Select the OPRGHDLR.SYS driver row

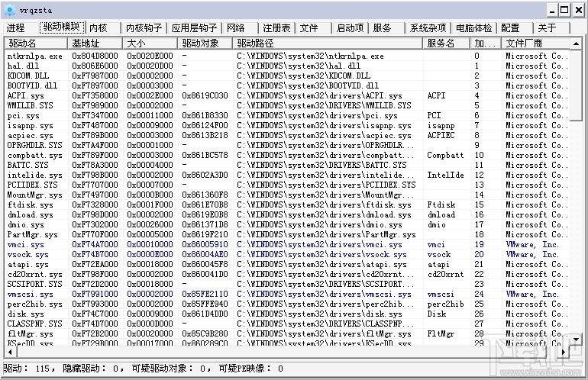287,145
